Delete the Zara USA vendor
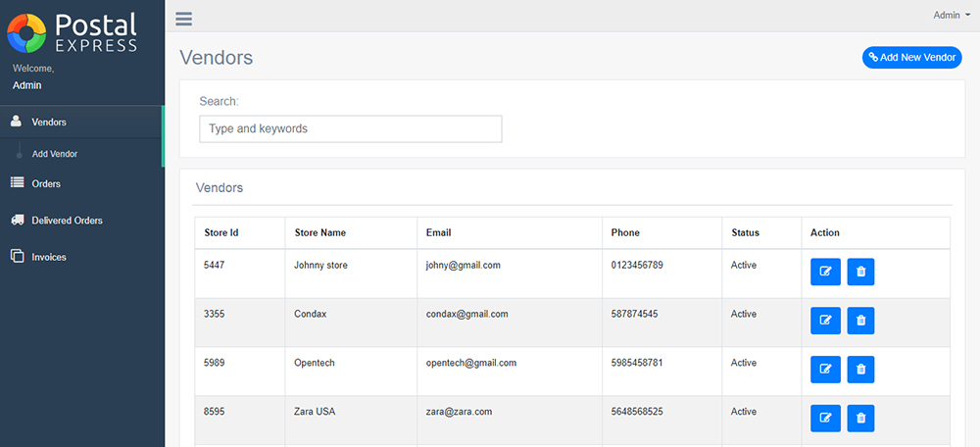The width and height of the screenshot is (980, 447). pos(860,419)
